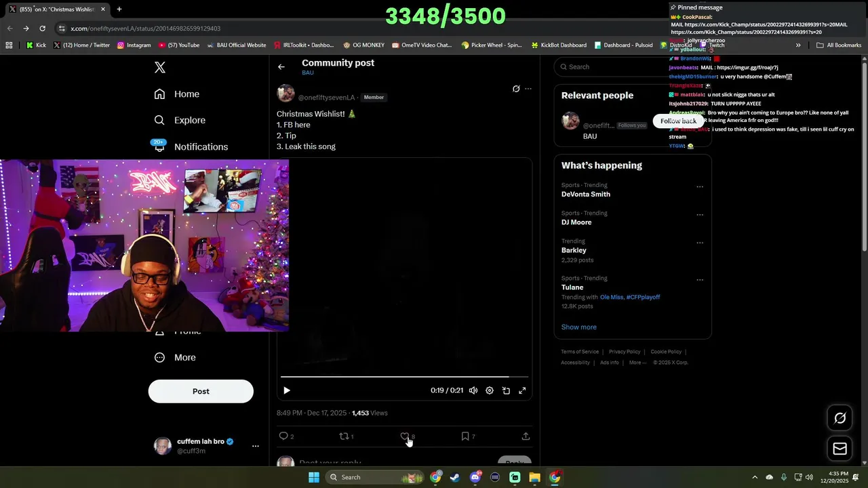This screenshot has width=868, height=488.
Task: Open Picker Wheel bookmark
Action: point(492,45)
